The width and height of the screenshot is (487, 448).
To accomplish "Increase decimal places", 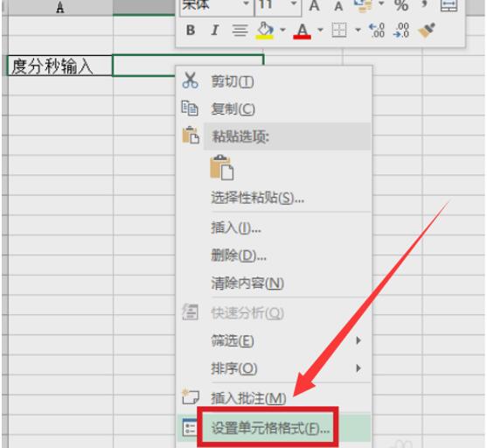I will click(x=377, y=30).
